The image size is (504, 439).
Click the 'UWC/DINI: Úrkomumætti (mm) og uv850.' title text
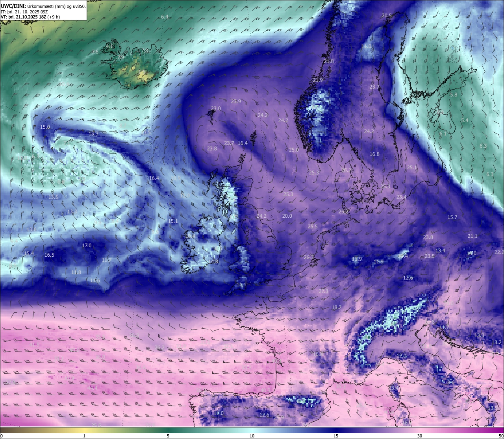pyautogui.click(x=43, y=6)
